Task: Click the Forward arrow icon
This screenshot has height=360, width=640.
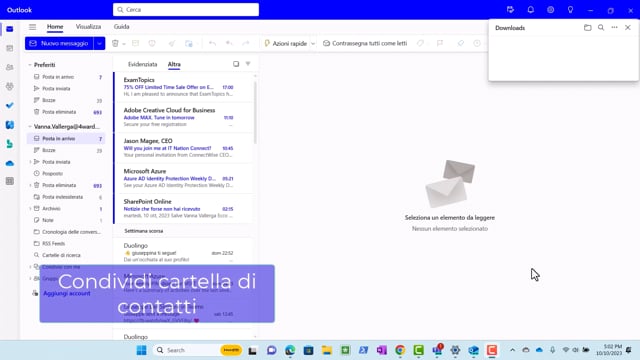Action: 246,43
